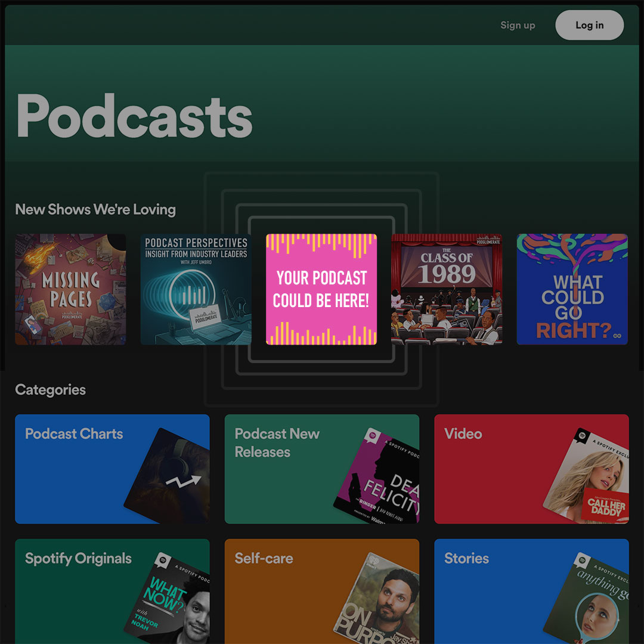This screenshot has height=644, width=644.
Task: Click the Categories section heading
Action: point(51,390)
